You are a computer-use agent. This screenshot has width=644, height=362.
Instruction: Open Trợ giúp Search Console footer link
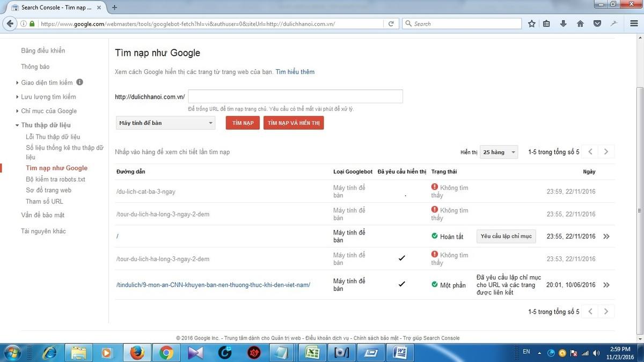[x=431, y=338]
